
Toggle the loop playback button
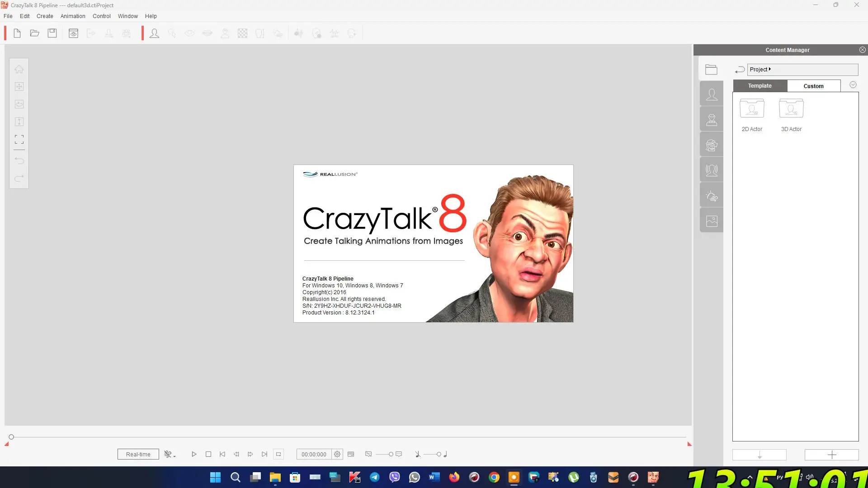tap(278, 454)
